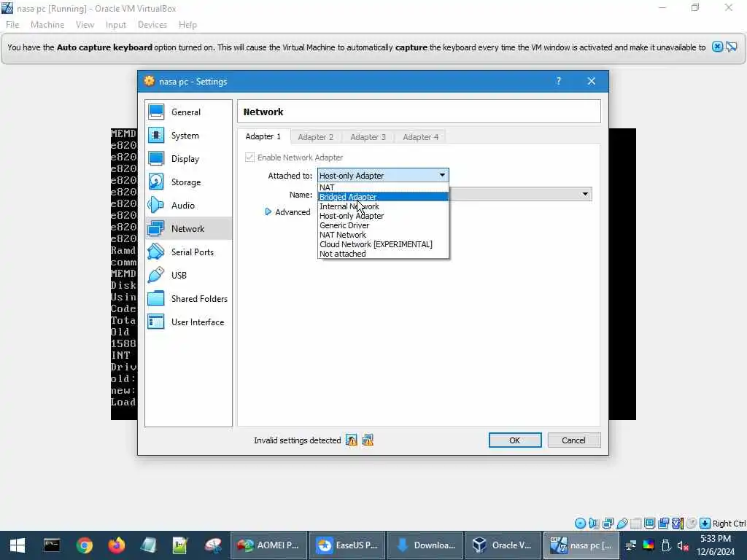Switch to Downloads taskbar window
747x560 pixels.
pyautogui.click(x=425, y=545)
